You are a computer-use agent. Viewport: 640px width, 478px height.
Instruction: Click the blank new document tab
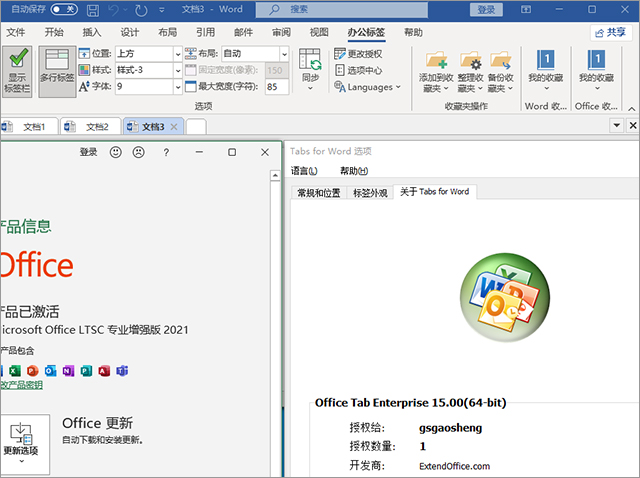click(196, 127)
